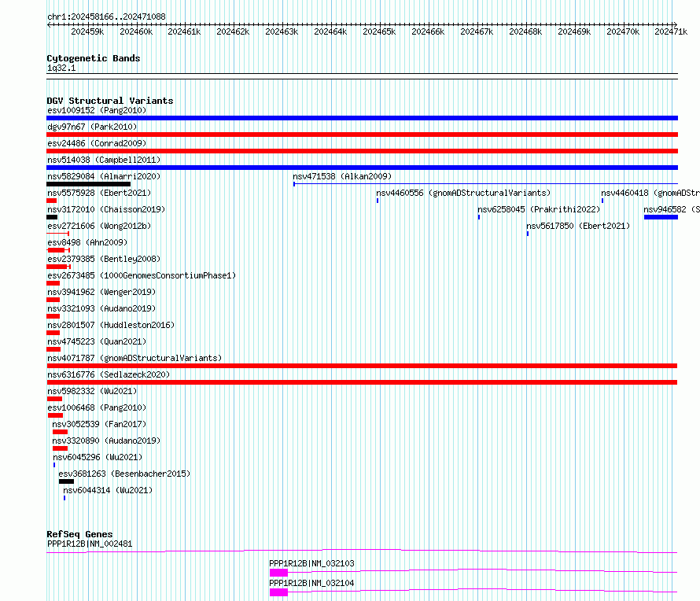Click the 202470k ruler position
Screen dimensions: 700x601
[x=623, y=31]
